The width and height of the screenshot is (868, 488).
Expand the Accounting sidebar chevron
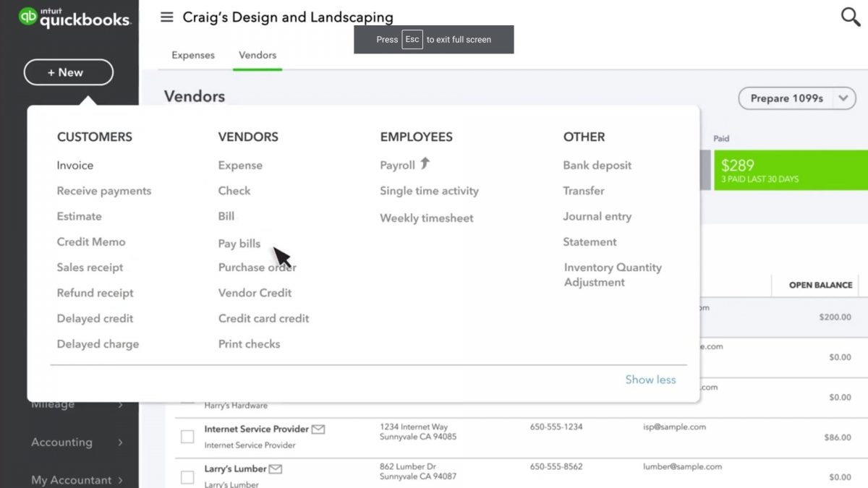click(x=121, y=442)
